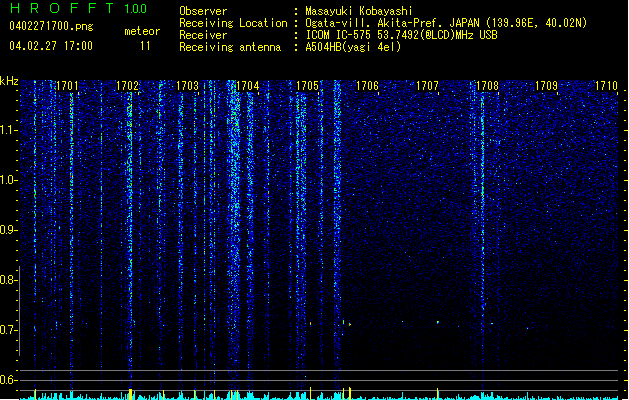The width and height of the screenshot is (629, 400).
Task: Select the file name 0402271700.png
Action: [x=51, y=27]
